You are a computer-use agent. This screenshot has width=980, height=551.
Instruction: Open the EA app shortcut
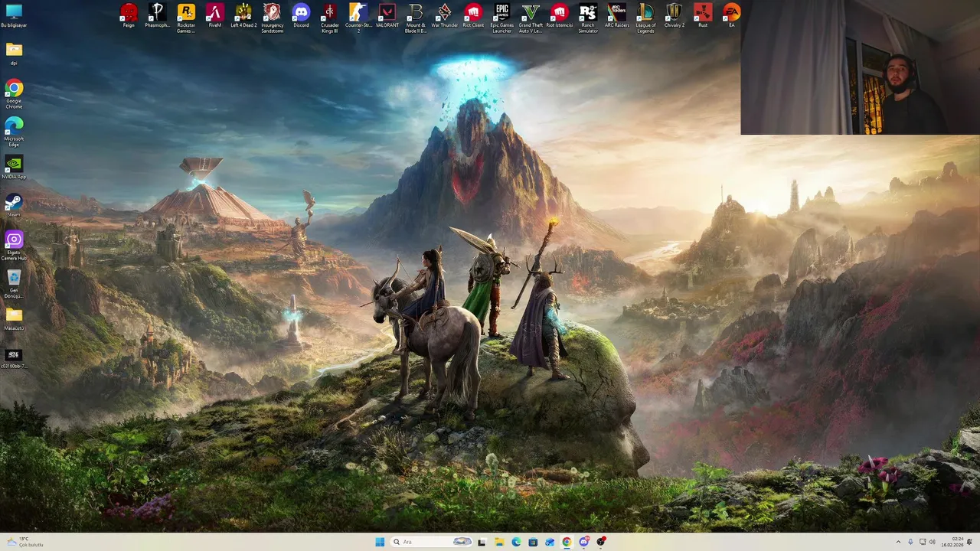coord(732,16)
